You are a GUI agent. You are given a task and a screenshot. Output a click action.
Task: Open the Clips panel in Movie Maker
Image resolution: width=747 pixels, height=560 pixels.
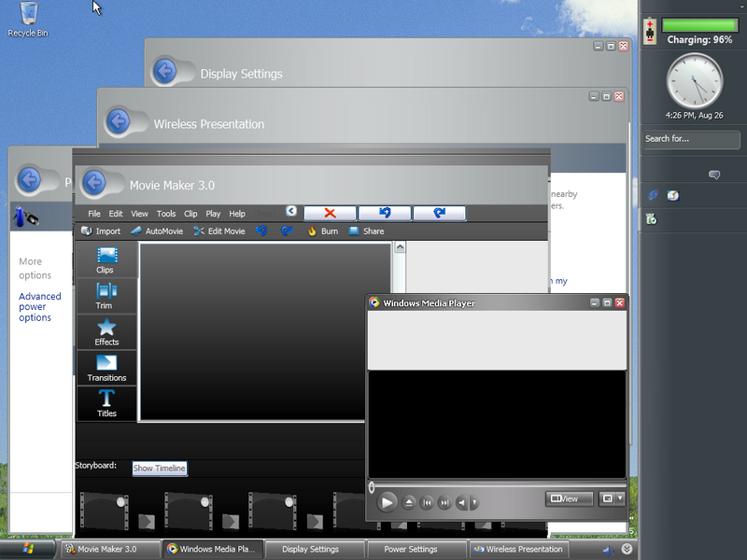pyautogui.click(x=106, y=260)
